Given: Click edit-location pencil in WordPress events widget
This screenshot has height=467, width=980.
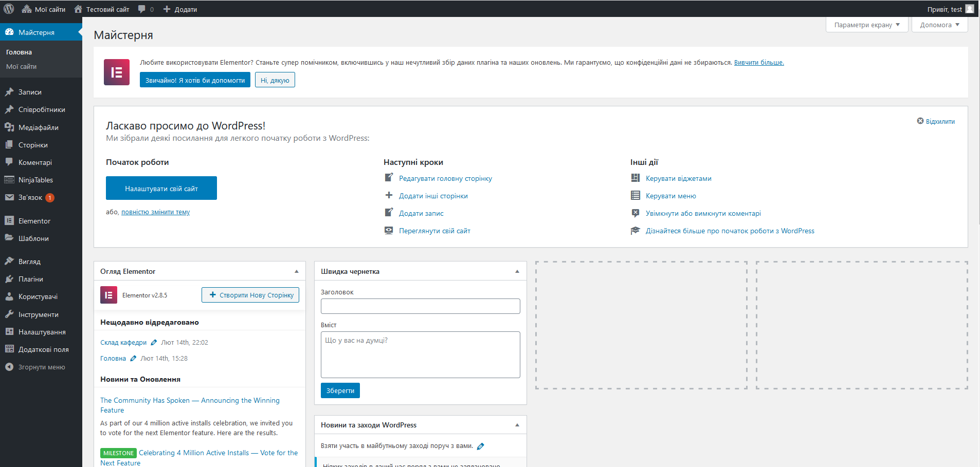Looking at the screenshot, I should point(481,446).
